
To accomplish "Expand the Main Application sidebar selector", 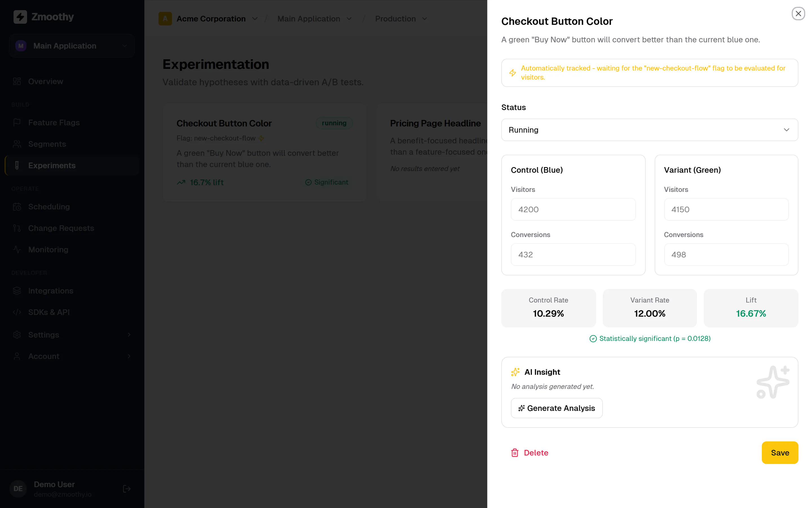I will pyautogui.click(x=72, y=46).
